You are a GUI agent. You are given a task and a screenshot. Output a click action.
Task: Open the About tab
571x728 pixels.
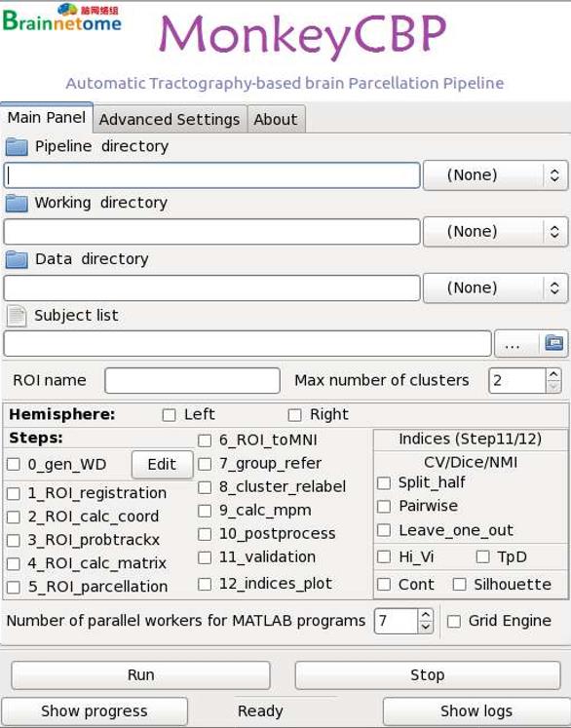coord(276,119)
